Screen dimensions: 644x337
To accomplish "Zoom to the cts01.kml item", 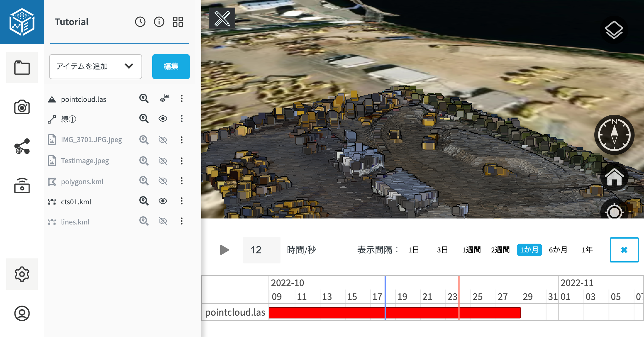I will tap(144, 201).
